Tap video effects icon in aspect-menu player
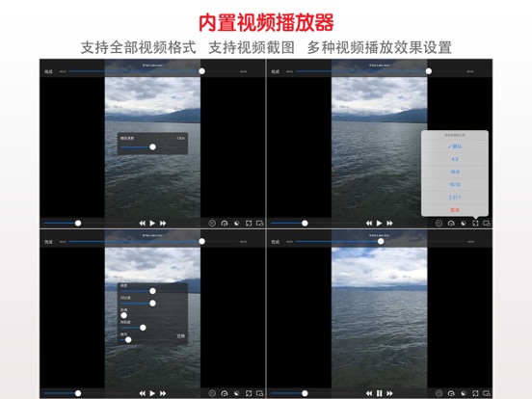The width and height of the screenshot is (532, 399). click(464, 224)
